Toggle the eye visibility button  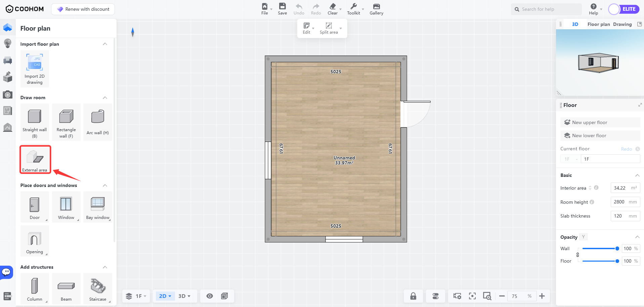pos(210,296)
